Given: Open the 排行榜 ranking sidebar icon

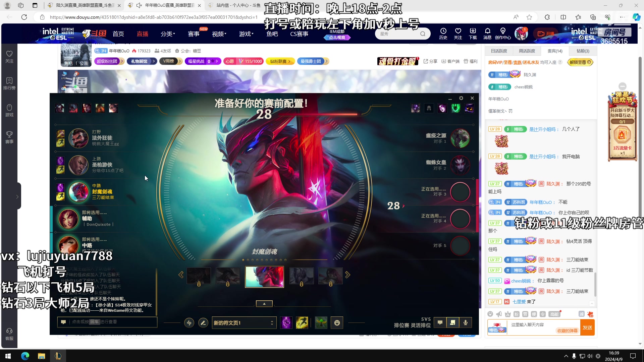Looking at the screenshot, I should 9,83.
